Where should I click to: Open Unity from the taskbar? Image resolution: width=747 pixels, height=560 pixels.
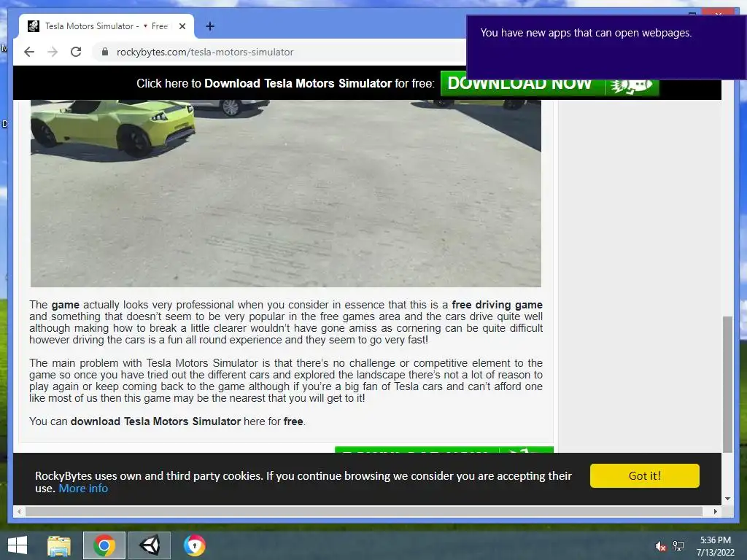[150, 545]
